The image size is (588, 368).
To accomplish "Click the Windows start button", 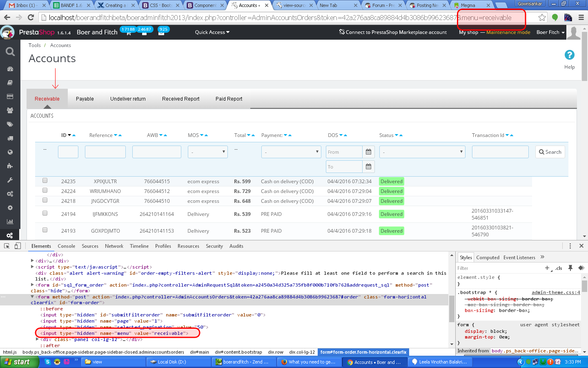I will coord(20,362).
